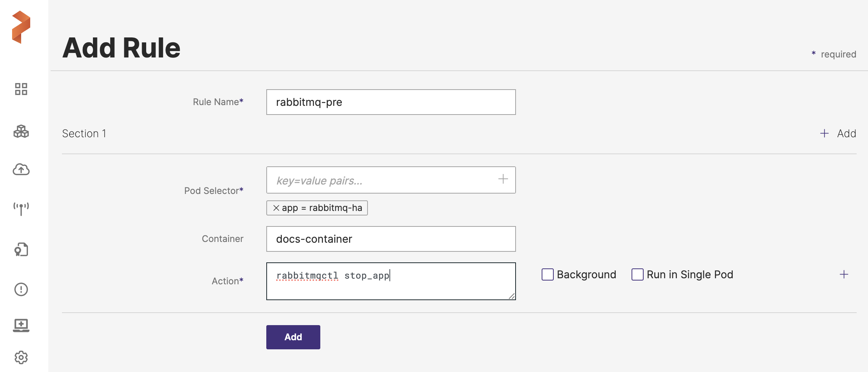868x372 pixels.
Task: Click plus icon beside the Action row
Action: click(844, 274)
